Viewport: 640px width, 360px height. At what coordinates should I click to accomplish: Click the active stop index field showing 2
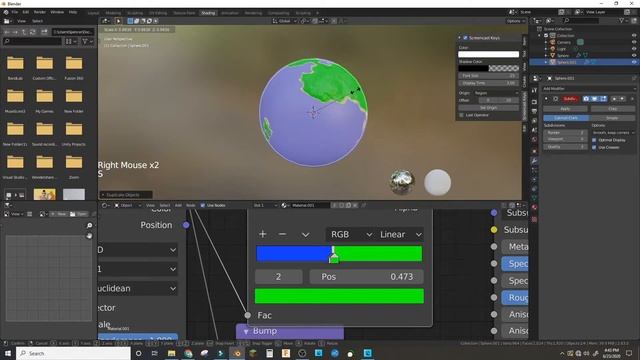[x=279, y=277]
